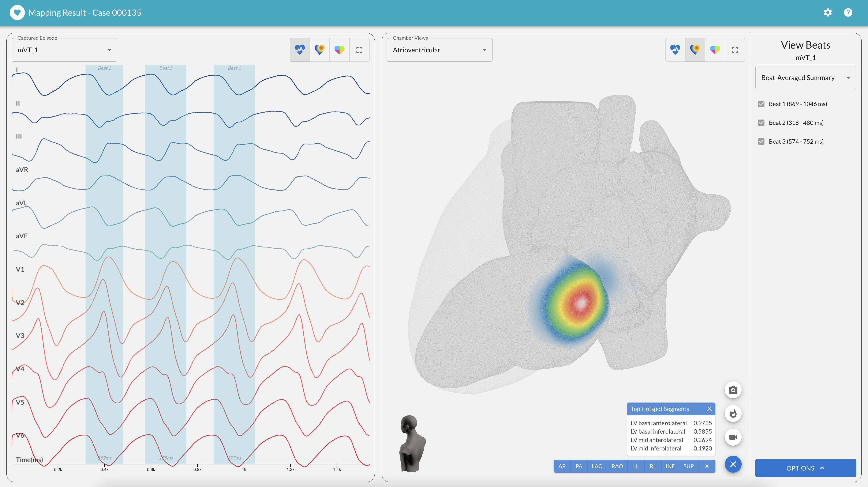Open Chamber Views Atrioventricular dropdown

coord(439,50)
